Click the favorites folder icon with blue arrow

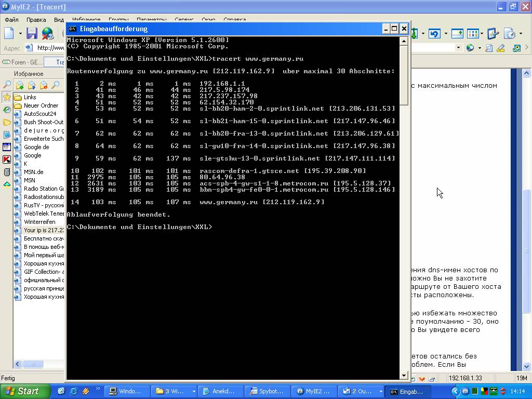(32, 85)
